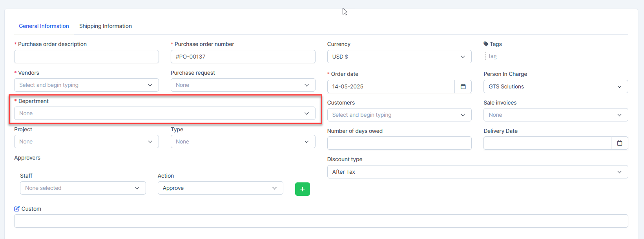Open the Sale invoices dropdown
The height and width of the screenshot is (239, 644).
click(x=555, y=115)
